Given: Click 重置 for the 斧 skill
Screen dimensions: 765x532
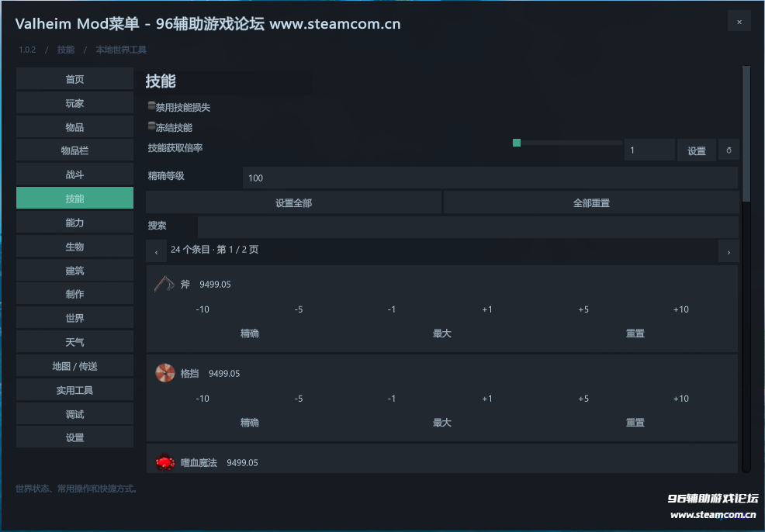Looking at the screenshot, I should pyautogui.click(x=635, y=333).
